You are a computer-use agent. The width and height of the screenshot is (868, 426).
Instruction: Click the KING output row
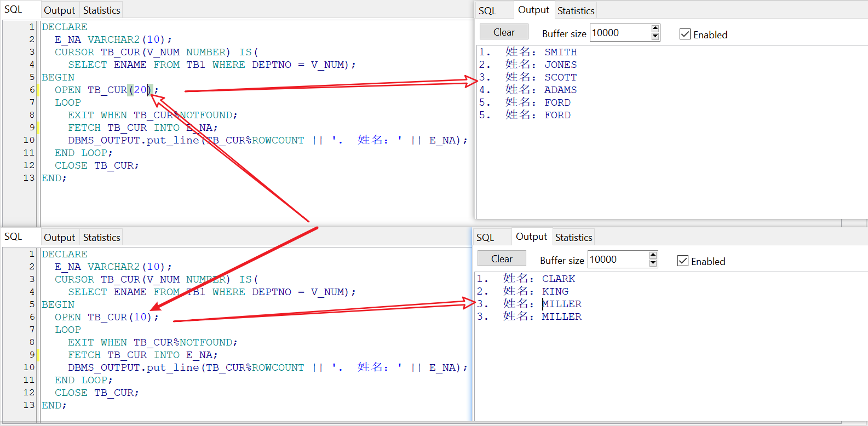(x=522, y=291)
